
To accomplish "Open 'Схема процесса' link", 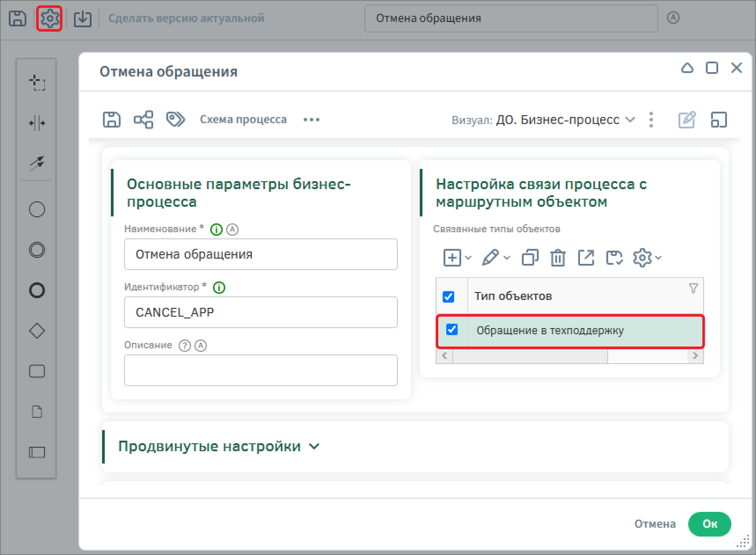I will (243, 120).
